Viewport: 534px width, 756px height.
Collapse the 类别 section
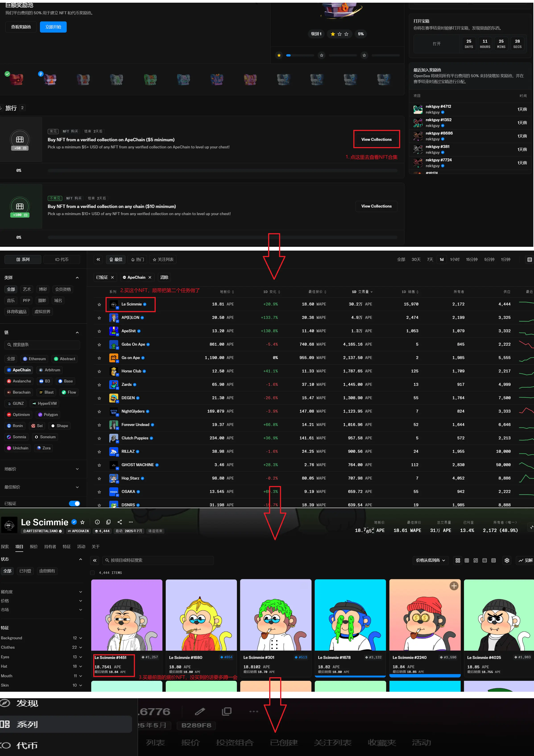[x=77, y=278]
